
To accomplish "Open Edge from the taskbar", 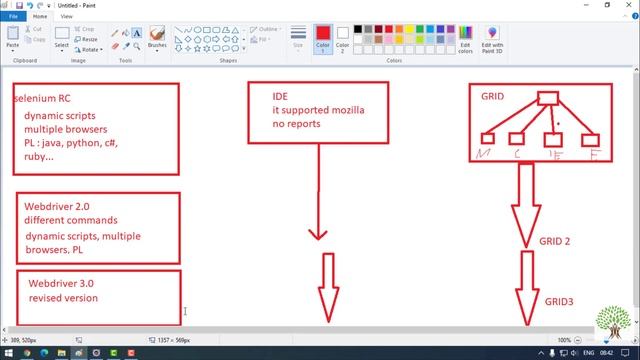I will [44, 353].
